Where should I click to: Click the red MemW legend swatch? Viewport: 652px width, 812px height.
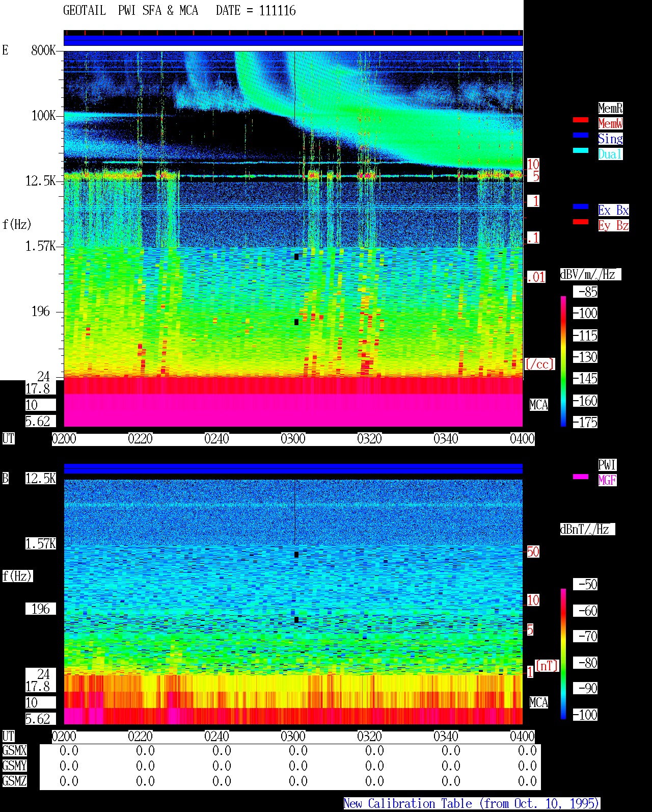[x=581, y=120]
